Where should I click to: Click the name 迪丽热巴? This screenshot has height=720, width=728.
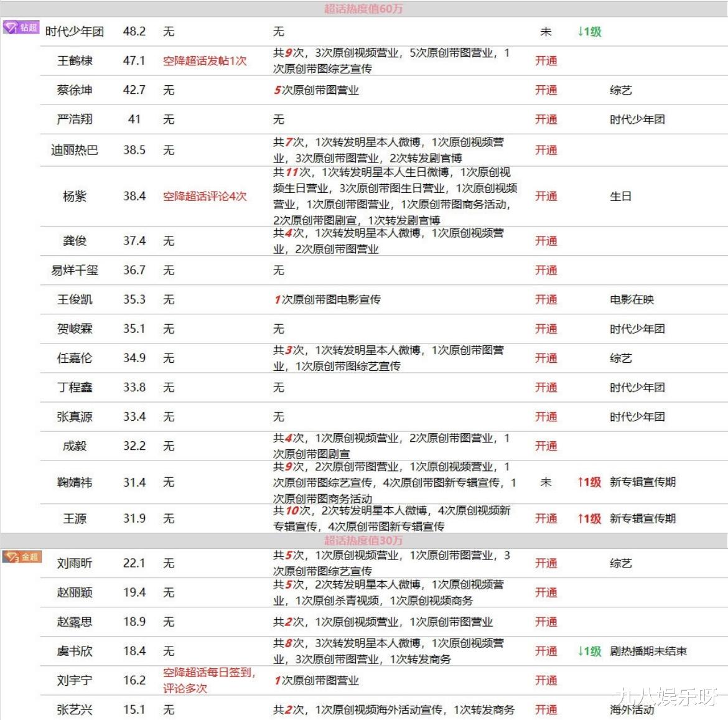pos(74,150)
